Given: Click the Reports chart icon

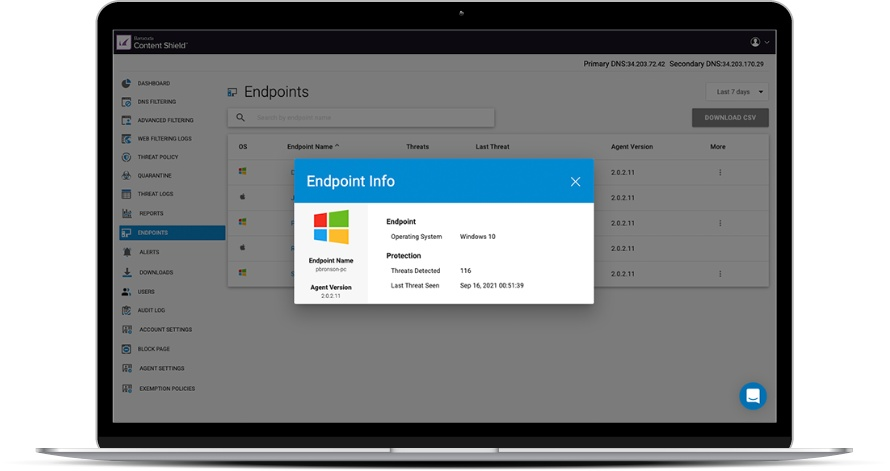Looking at the screenshot, I should pos(127,213).
